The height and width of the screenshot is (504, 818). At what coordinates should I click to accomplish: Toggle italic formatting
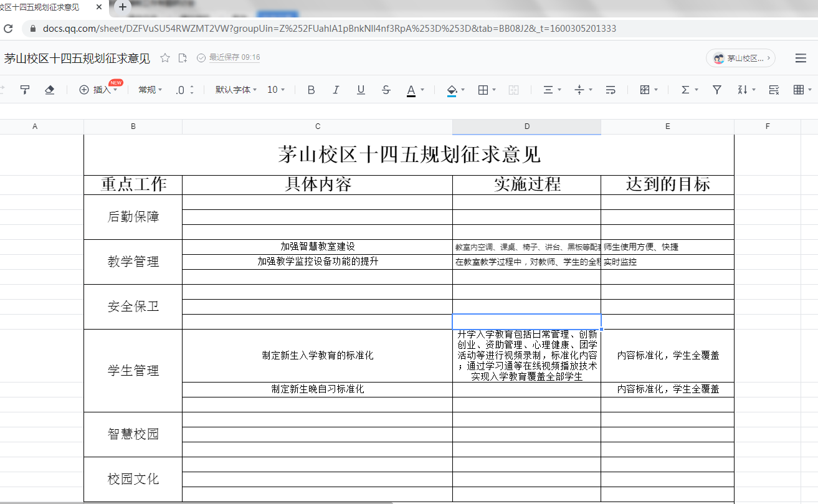click(x=336, y=90)
